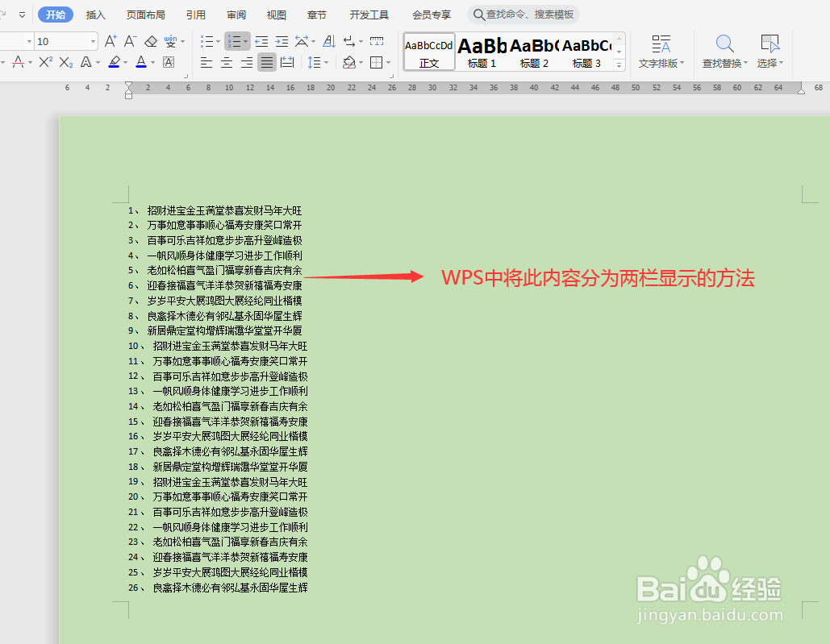Open text effects outlined A icon
Image resolution: width=830 pixels, height=644 pixels.
click(x=86, y=62)
